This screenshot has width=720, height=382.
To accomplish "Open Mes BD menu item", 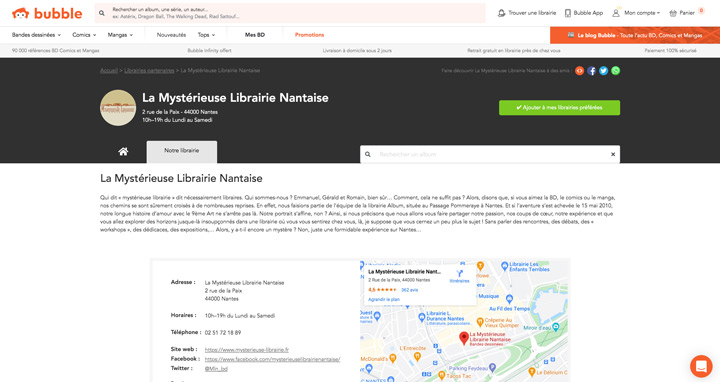I will (255, 35).
